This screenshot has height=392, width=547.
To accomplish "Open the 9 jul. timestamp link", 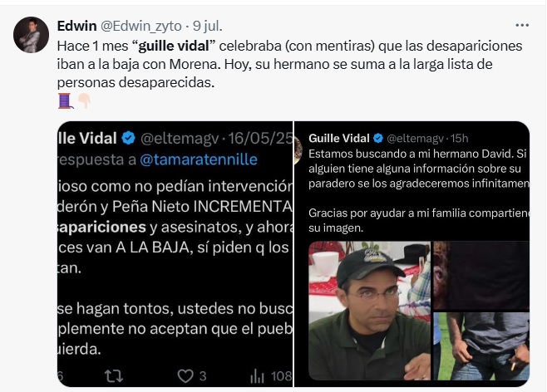I will pyautogui.click(x=208, y=26).
